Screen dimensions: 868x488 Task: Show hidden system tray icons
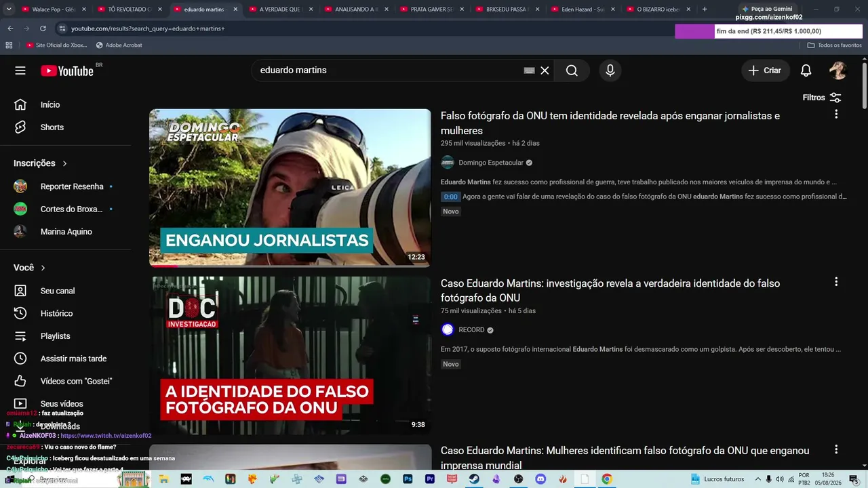[758, 479]
